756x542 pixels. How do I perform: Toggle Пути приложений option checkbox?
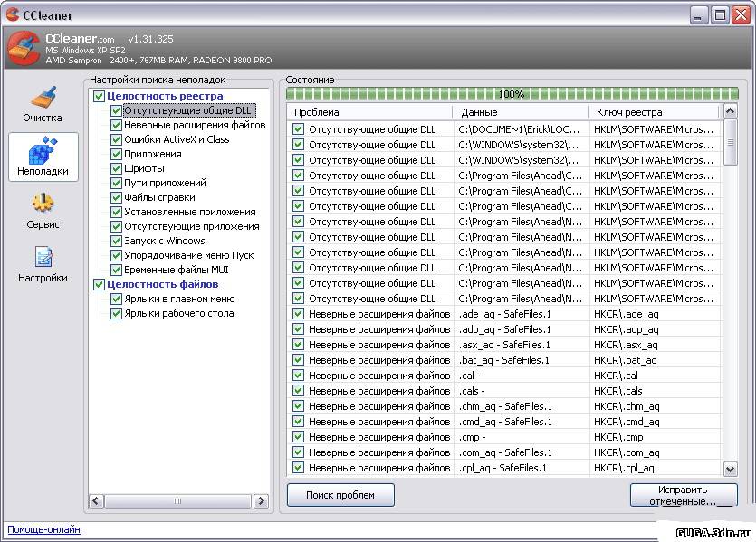[116, 183]
